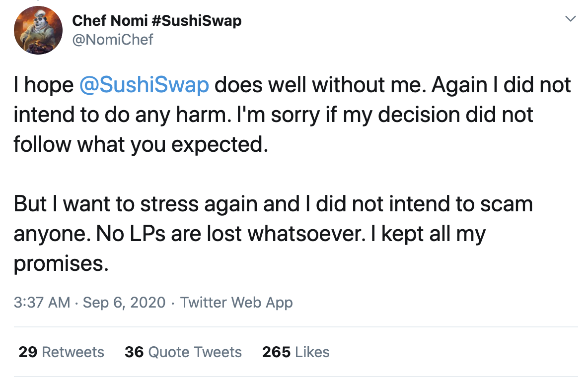Click the paragraph starting 'But I want to stress'

[273, 234]
